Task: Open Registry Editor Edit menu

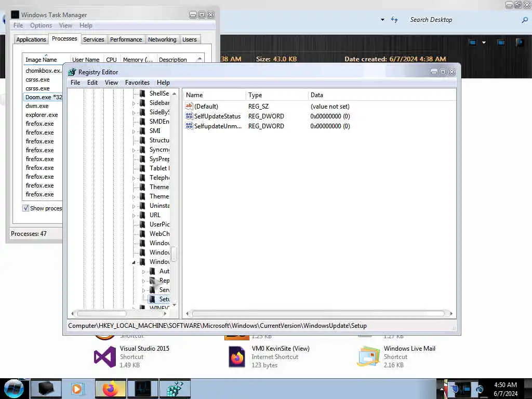Action: click(x=92, y=83)
